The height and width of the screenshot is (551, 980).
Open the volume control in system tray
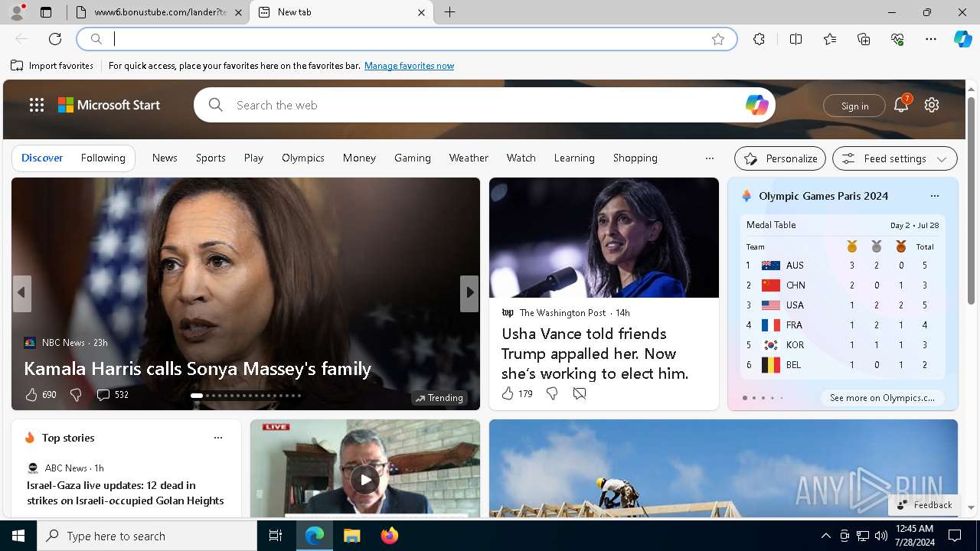(881, 536)
